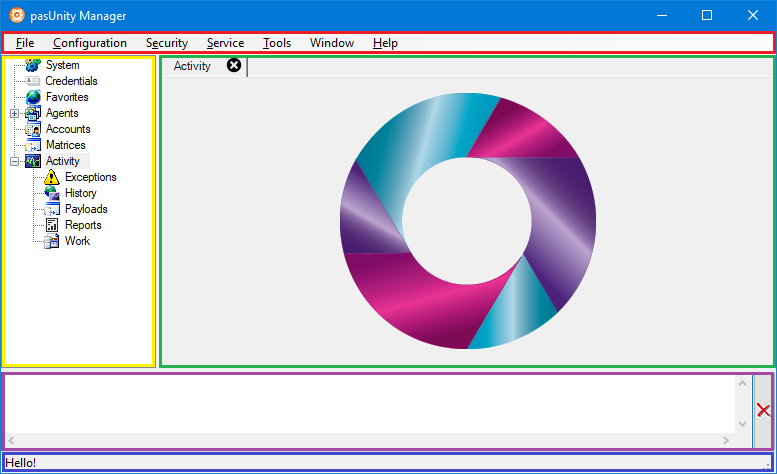This screenshot has width=777, height=474.
Task: Click the Work document icon
Action: (52, 241)
